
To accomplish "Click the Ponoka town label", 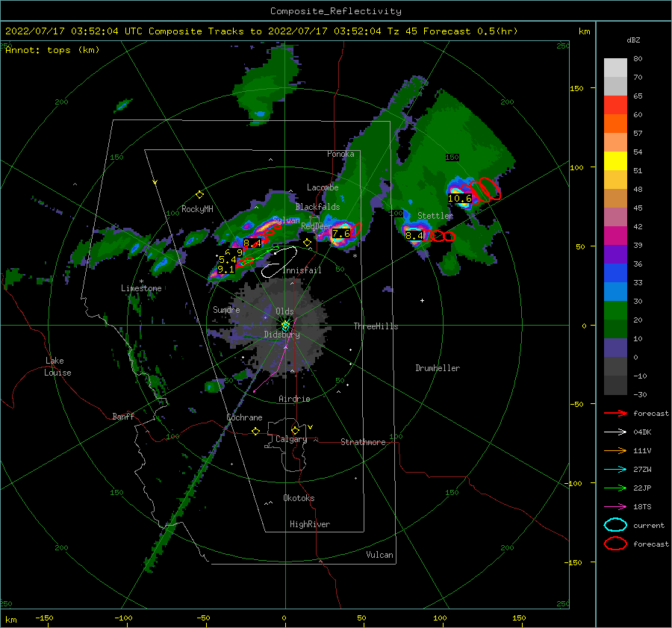I will click(x=340, y=154).
